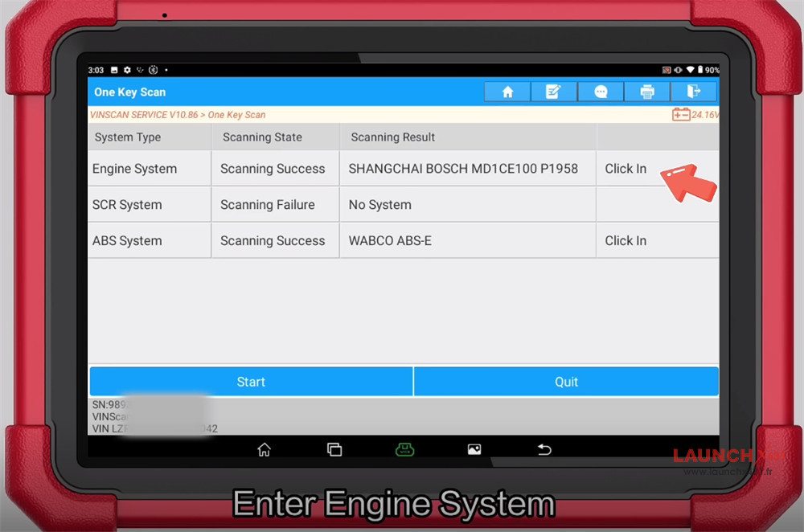Image resolution: width=804 pixels, height=532 pixels.
Task: Open the chat feedback bubble icon
Action: [x=601, y=92]
